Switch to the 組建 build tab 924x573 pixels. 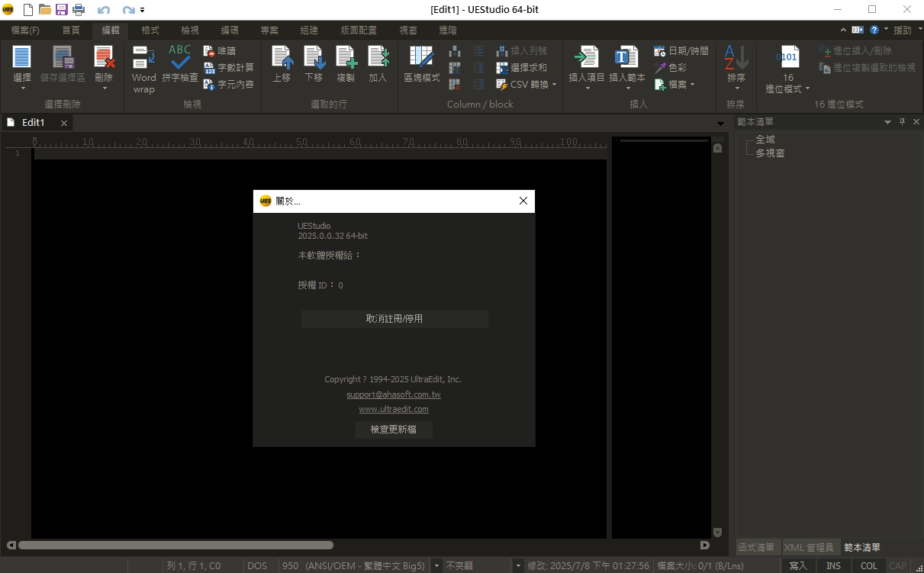pos(309,31)
